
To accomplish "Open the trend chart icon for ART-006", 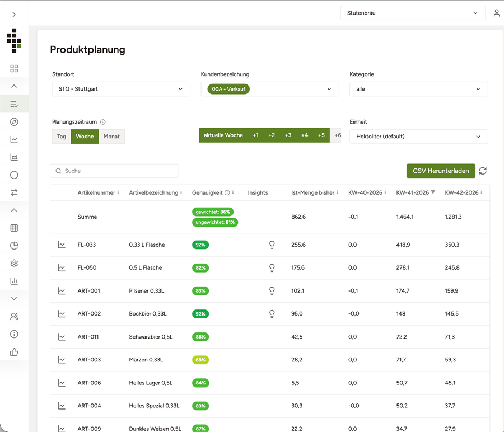I will 62,383.
